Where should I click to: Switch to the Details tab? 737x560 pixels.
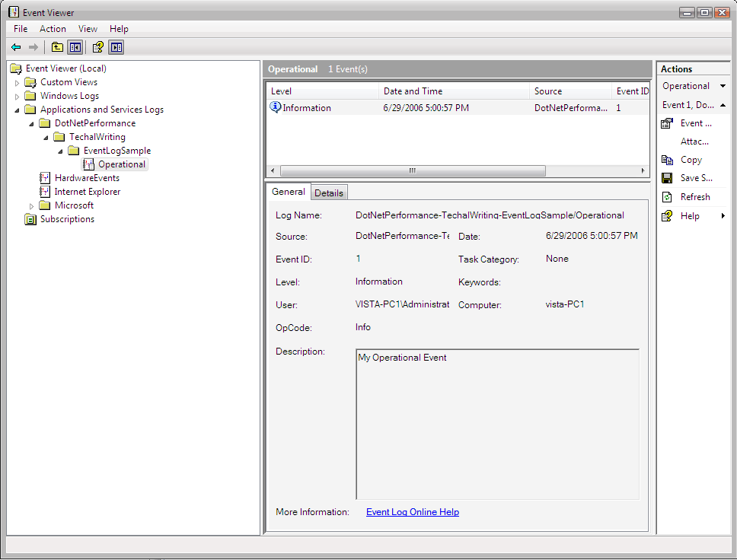(x=329, y=192)
